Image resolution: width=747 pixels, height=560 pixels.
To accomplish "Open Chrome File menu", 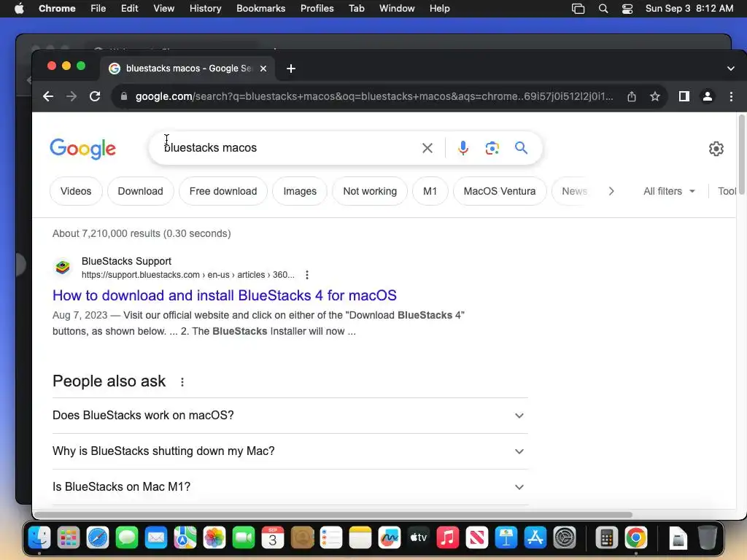I will point(98,9).
